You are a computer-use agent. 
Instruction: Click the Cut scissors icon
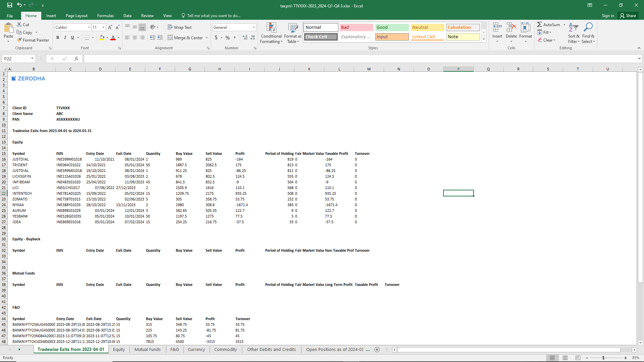(19, 24)
